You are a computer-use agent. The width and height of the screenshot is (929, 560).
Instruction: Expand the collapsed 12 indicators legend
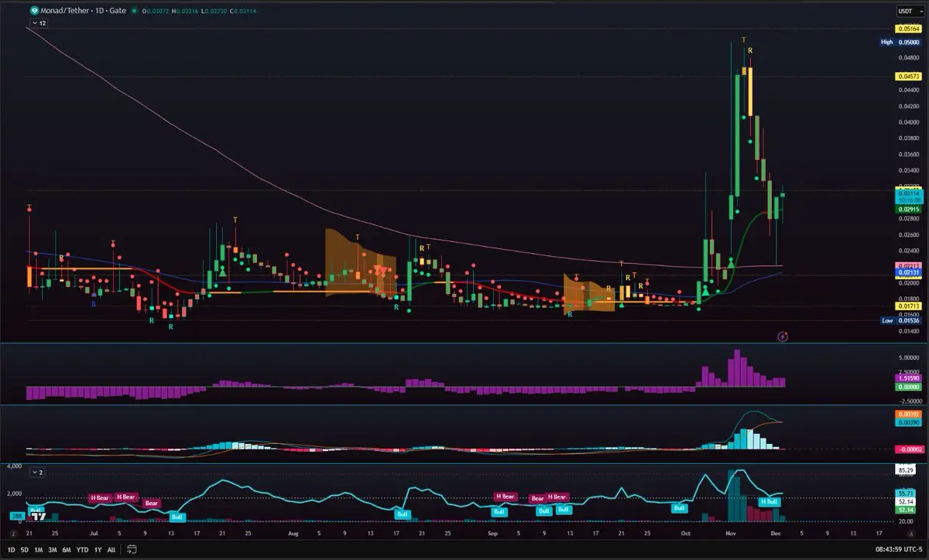39,24
